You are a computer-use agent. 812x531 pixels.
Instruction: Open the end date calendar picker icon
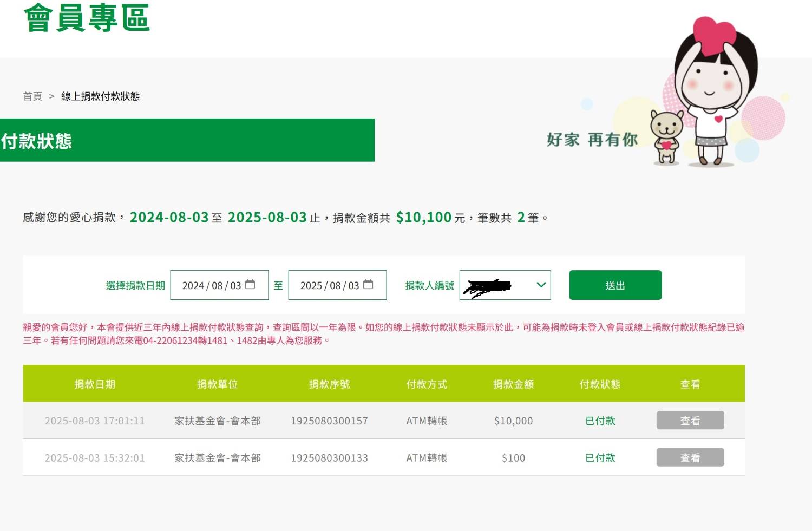click(368, 285)
